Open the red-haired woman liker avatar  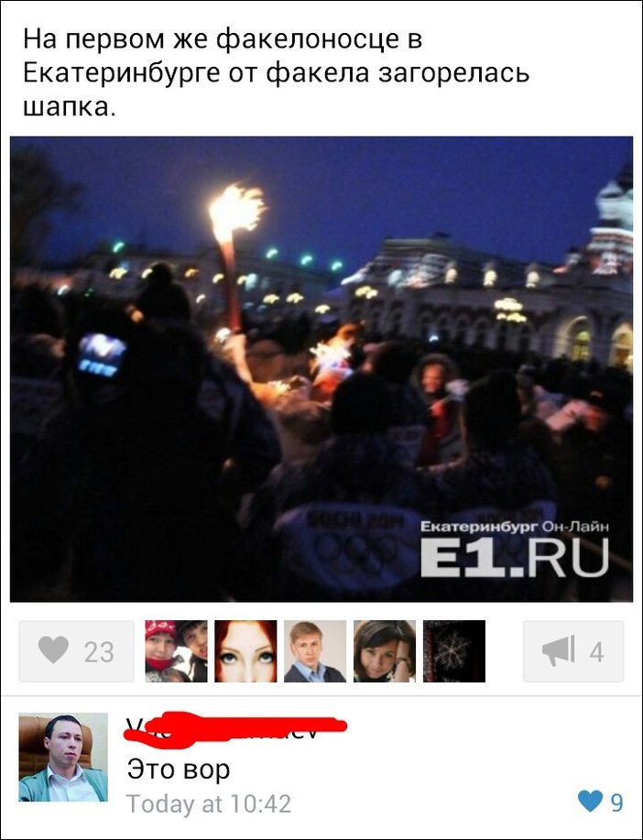pyautogui.click(x=246, y=651)
